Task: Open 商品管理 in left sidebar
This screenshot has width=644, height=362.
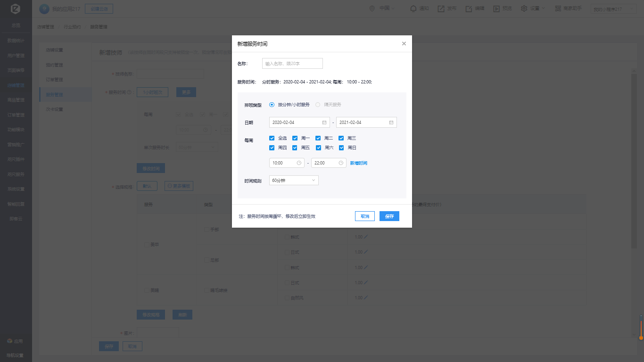Action: click(x=16, y=100)
